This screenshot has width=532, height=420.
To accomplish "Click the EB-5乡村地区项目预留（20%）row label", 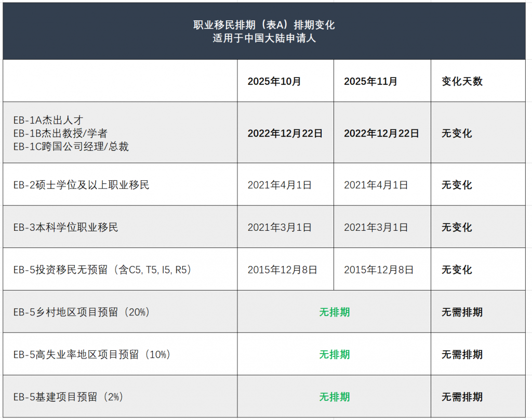I will pos(82,312).
